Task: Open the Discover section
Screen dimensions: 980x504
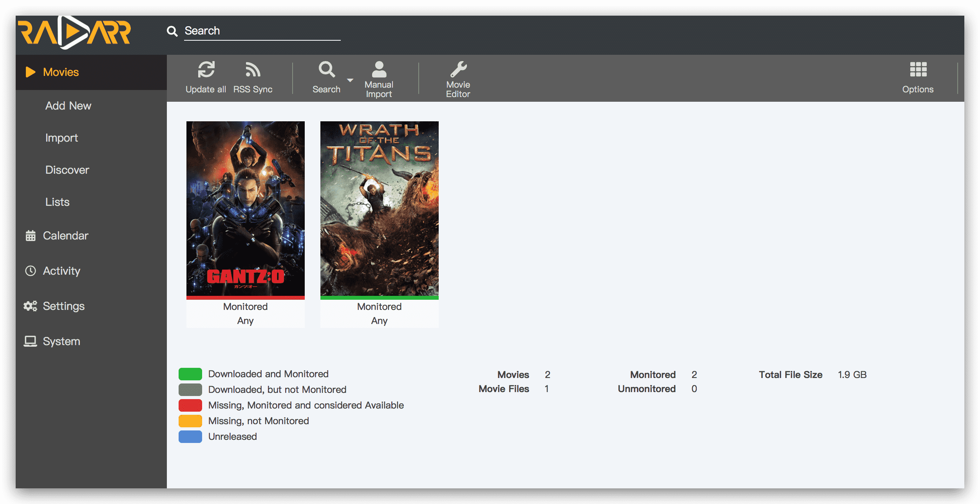Action: 67,170
